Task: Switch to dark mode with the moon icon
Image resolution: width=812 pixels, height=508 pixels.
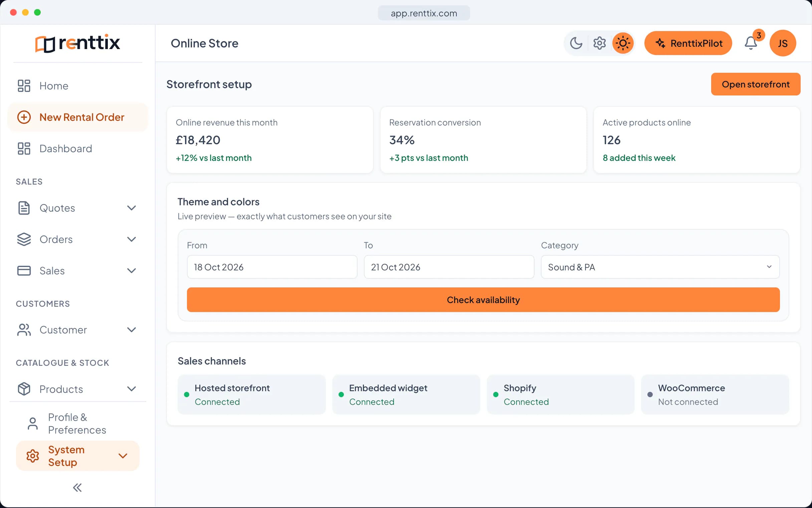Action: 576,43
